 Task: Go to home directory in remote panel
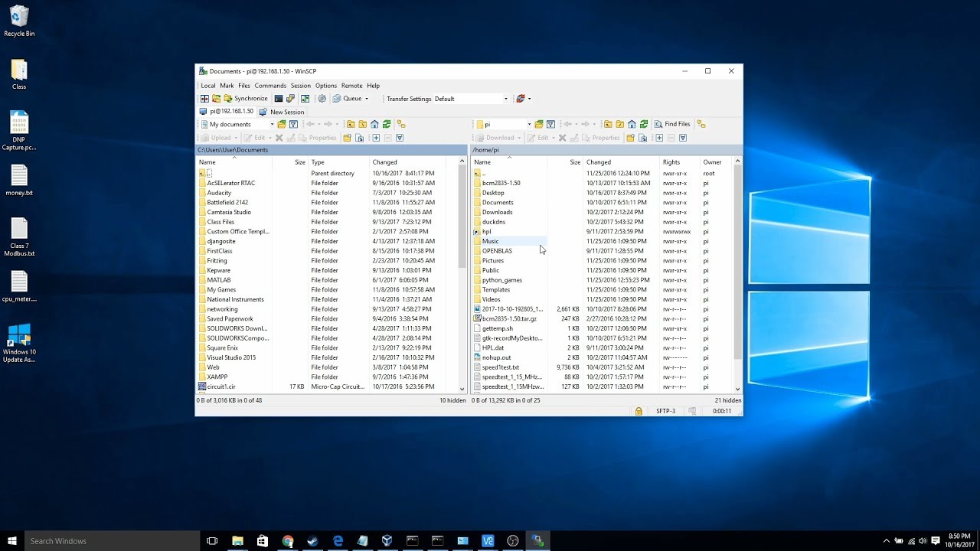coord(632,124)
